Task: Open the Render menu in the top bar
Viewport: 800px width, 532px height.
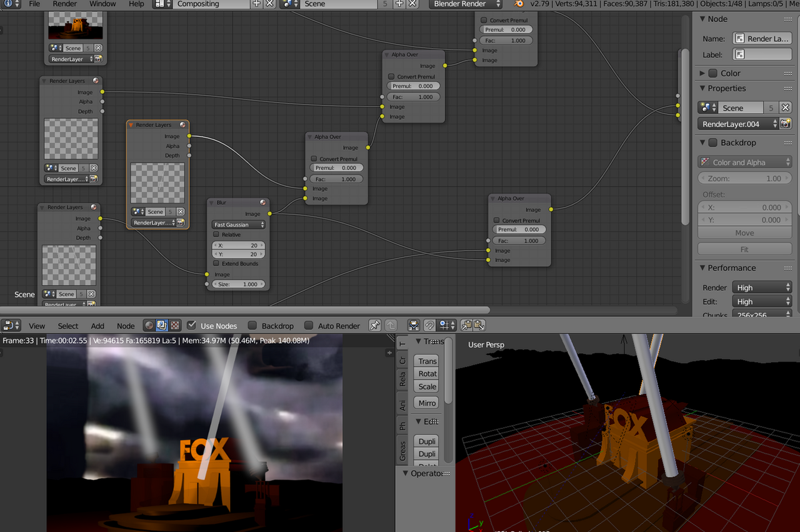Action: click(x=65, y=4)
